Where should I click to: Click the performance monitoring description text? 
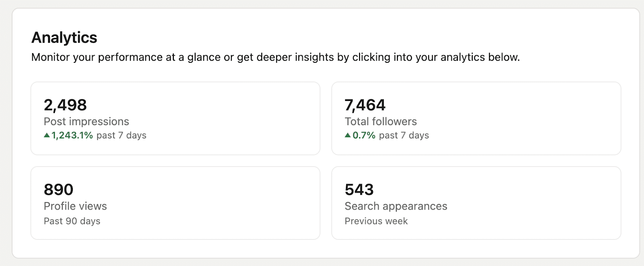click(x=275, y=57)
